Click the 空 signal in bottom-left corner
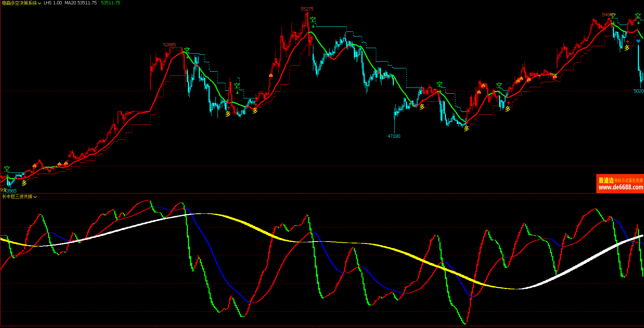The image size is (644, 328). point(7,169)
